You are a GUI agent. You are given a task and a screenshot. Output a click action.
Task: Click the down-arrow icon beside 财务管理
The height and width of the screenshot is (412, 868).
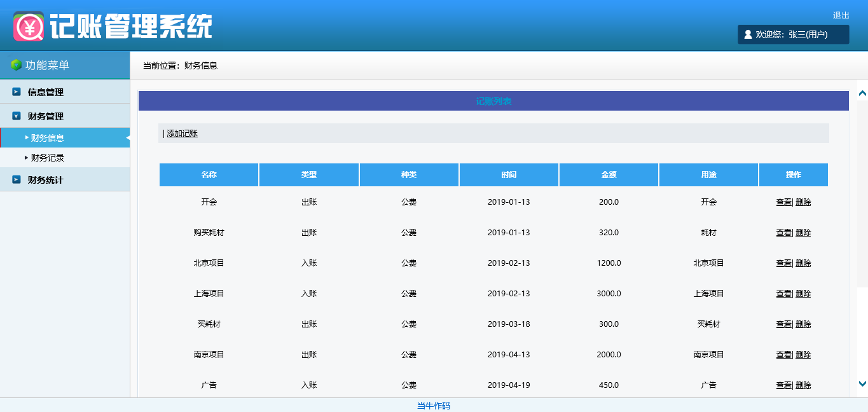(x=17, y=116)
